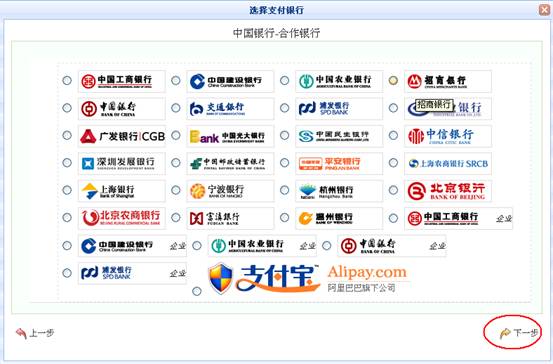Image resolution: width=553 pixels, height=364 pixels.
Task: Click the 交通银行 logo
Action: click(x=230, y=109)
